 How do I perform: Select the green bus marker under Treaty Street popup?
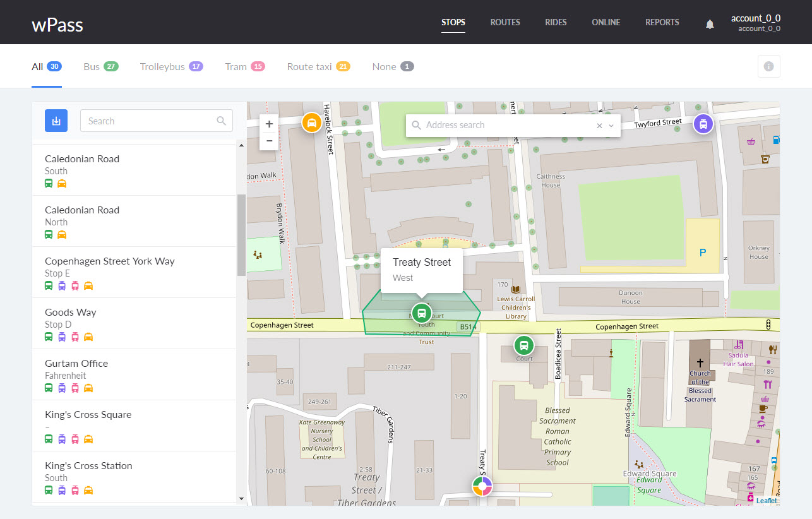click(x=421, y=313)
